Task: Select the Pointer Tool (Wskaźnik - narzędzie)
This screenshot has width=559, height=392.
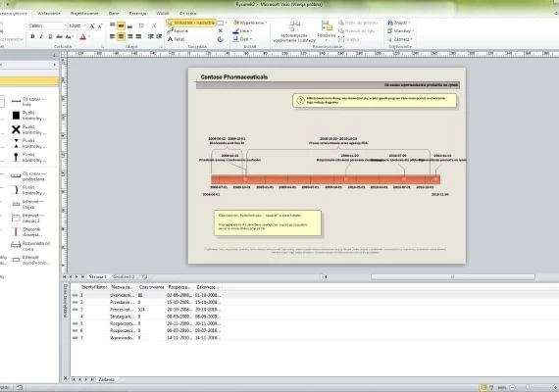Action: point(191,23)
